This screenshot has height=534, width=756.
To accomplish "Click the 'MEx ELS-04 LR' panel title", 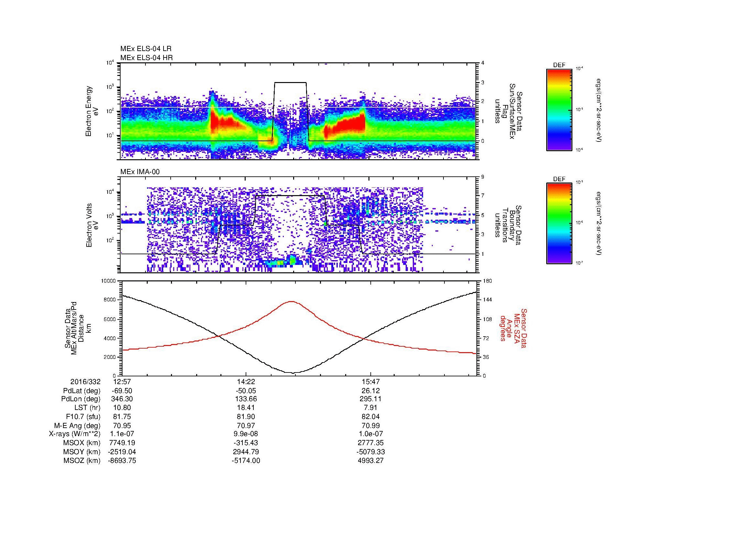I will coord(146,49).
